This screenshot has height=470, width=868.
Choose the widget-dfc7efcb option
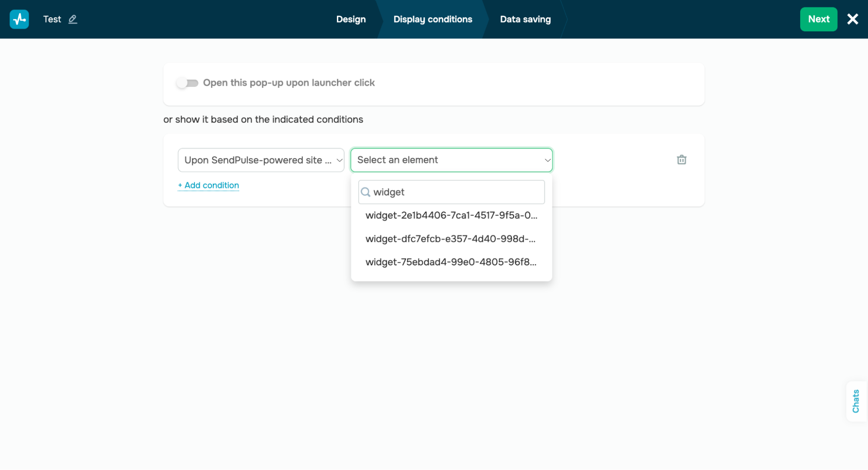pyautogui.click(x=450, y=239)
